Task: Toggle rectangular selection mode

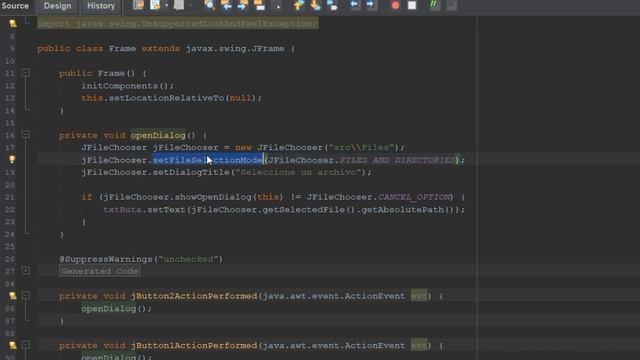Action: pyautogui.click(x=278, y=5)
